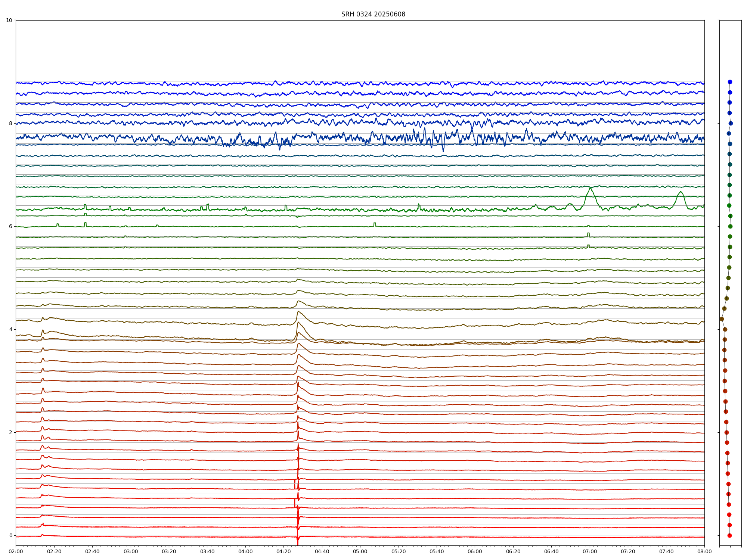The height and width of the screenshot is (560, 747).
Task: Click the plot title SRH 0324 20250608
Action: [x=373, y=14]
